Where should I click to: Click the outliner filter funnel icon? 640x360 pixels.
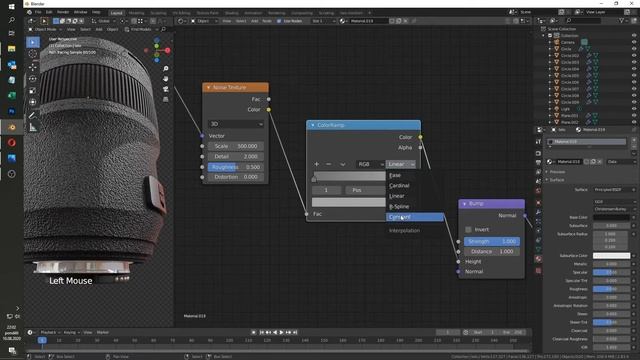pyautogui.click(x=622, y=20)
